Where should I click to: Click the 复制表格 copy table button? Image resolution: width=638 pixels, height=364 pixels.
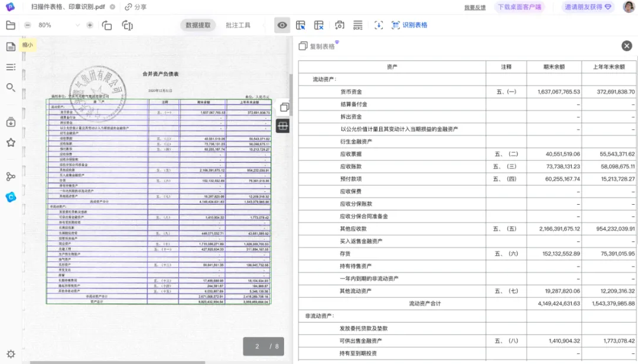pos(317,47)
